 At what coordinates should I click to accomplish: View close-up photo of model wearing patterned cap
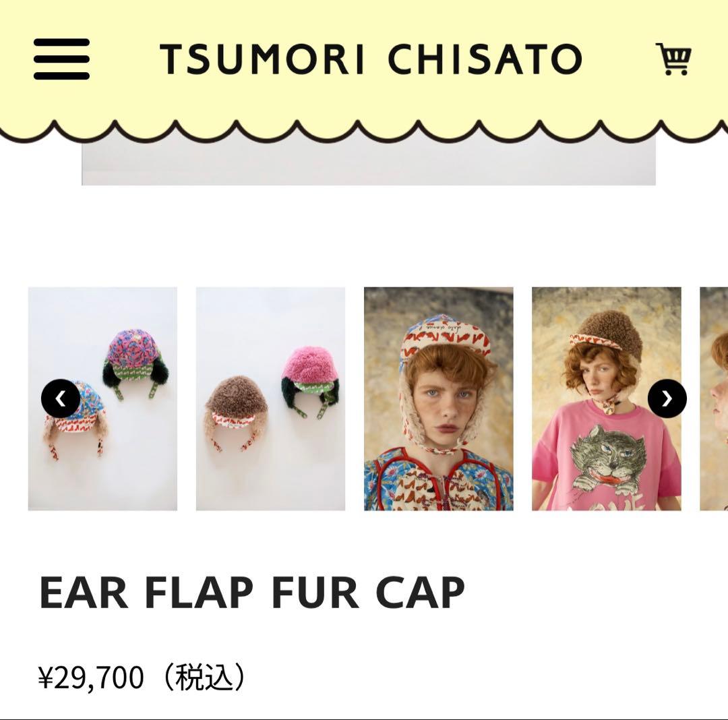click(438, 398)
